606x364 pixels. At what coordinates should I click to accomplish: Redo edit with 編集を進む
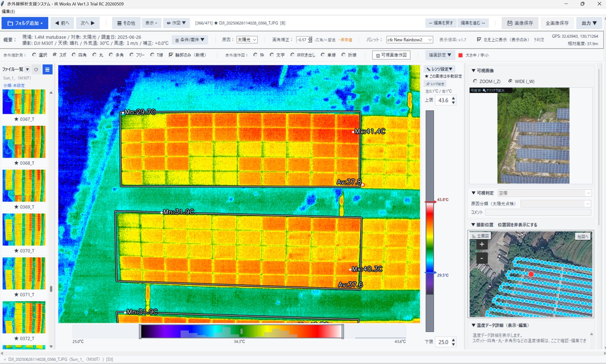pyautogui.click(x=473, y=23)
